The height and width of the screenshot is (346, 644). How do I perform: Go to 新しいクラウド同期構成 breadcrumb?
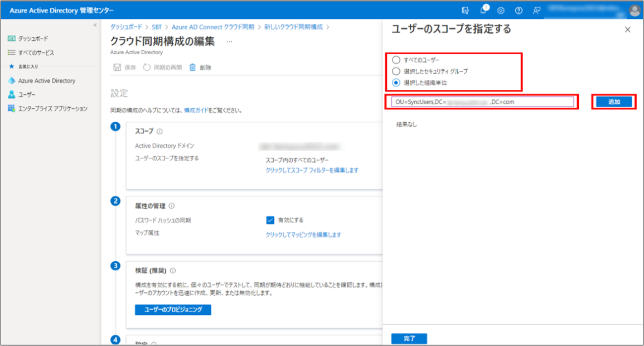click(x=293, y=27)
